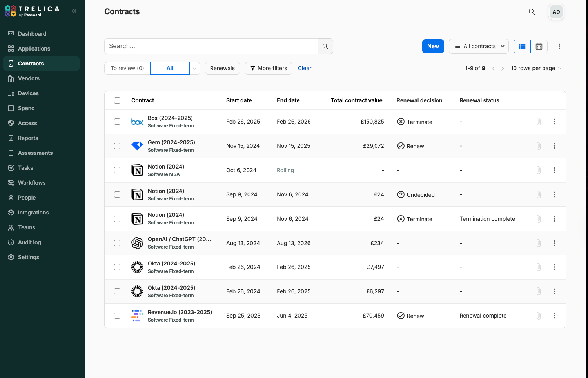Open Vendors in the sidebar
This screenshot has width=588, height=378.
pyautogui.click(x=29, y=78)
